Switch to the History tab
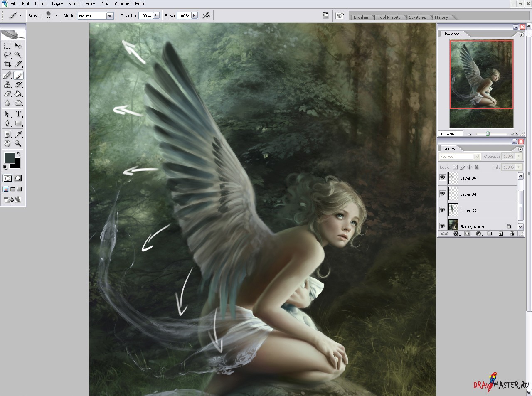This screenshot has height=396, width=532. tap(441, 17)
